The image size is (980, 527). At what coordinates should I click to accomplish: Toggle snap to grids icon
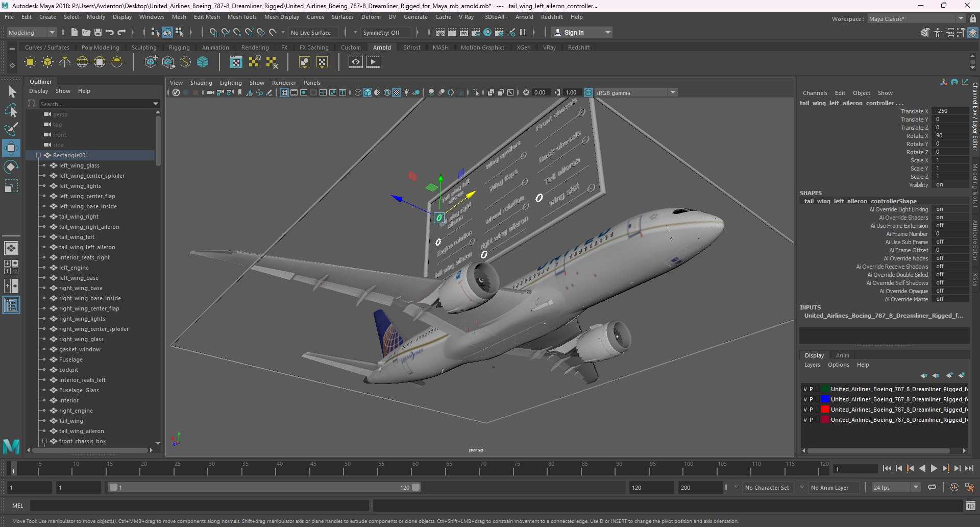pos(214,32)
